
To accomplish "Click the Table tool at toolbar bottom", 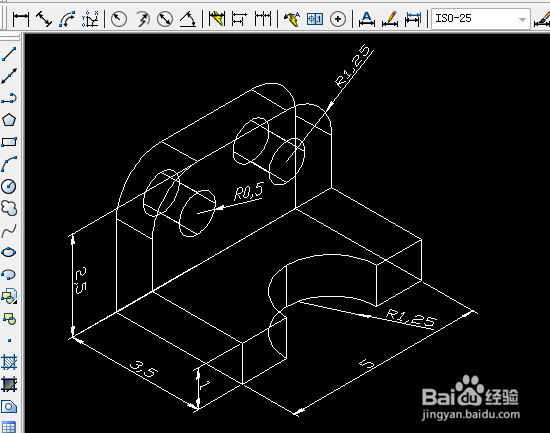I will (x=9, y=427).
